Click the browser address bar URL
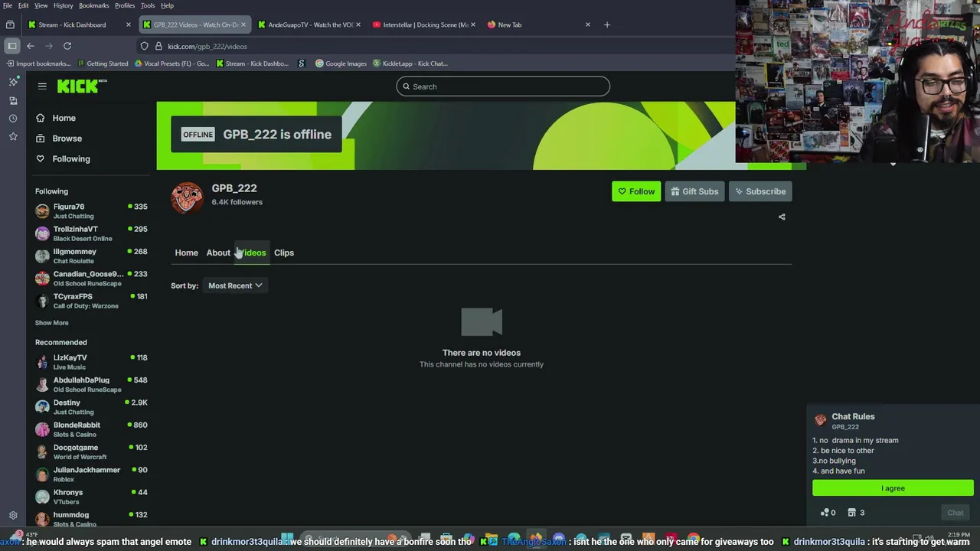The image size is (980, 551). (207, 46)
